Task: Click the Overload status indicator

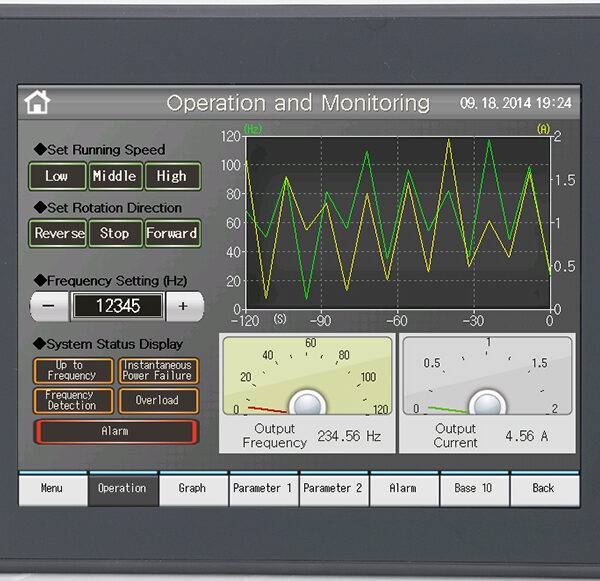Action: point(158,400)
